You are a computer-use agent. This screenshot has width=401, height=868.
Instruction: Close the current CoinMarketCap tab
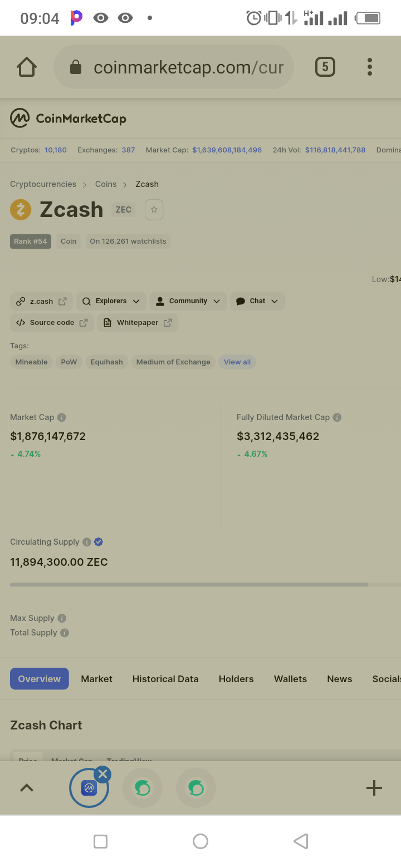coord(102,774)
